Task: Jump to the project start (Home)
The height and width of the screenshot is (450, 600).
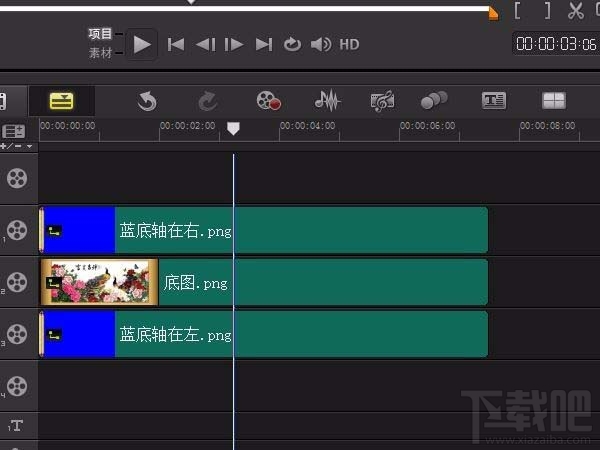Action: coord(176,45)
